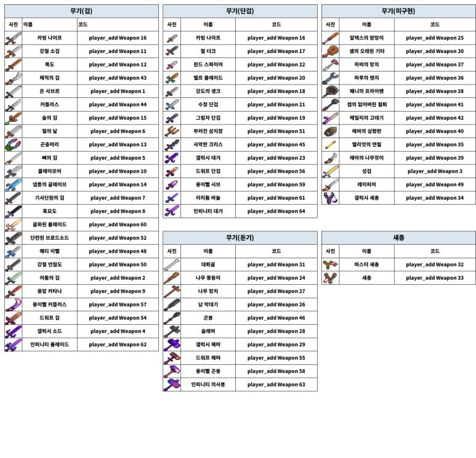
Task: Select the cell 'player_add Weapon 62'
Action: tap(118, 345)
